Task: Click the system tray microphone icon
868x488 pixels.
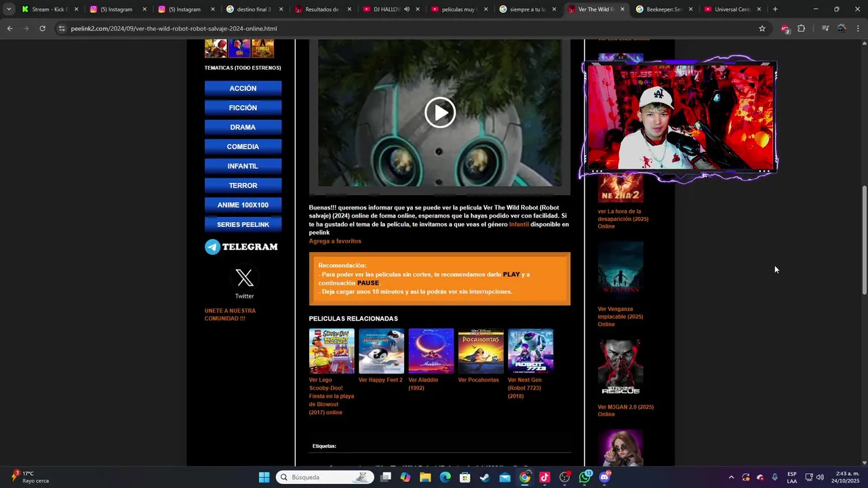Action: pyautogui.click(x=774, y=477)
